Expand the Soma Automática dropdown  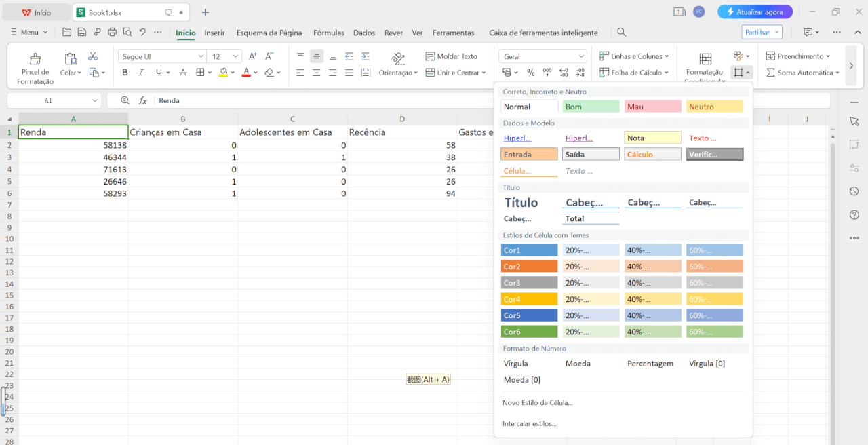point(837,73)
